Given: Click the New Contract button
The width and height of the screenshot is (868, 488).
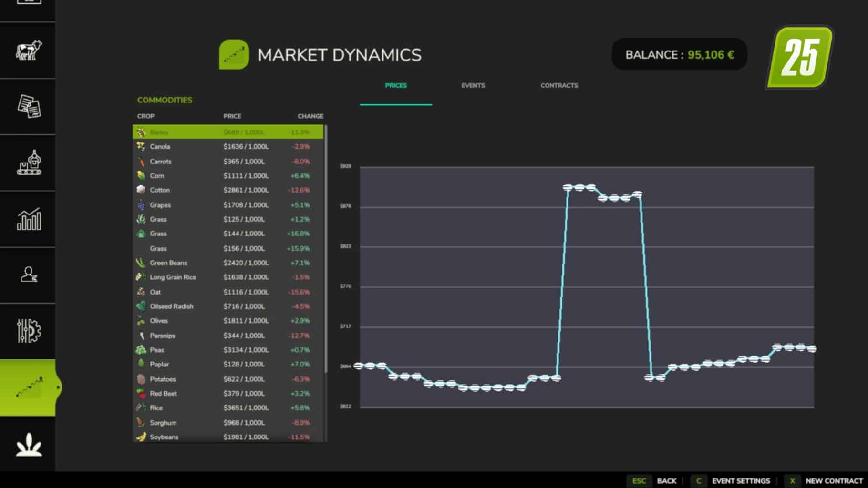Looking at the screenshot, I should (x=834, y=481).
